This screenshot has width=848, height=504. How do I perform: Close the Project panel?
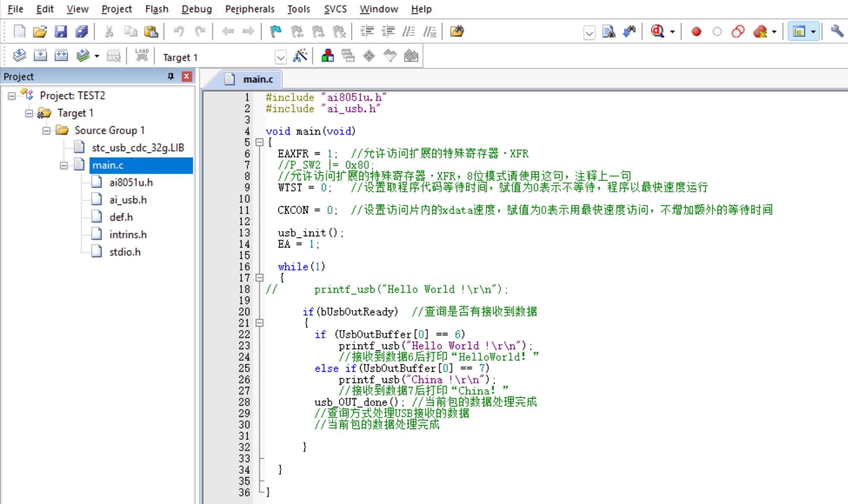tap(187, 76)
